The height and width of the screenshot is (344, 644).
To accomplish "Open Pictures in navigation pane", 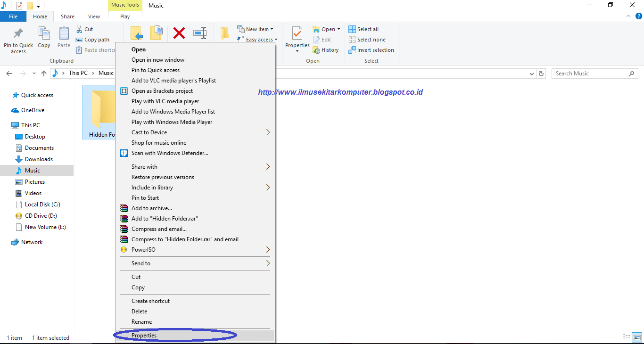I will click(34, 182).
